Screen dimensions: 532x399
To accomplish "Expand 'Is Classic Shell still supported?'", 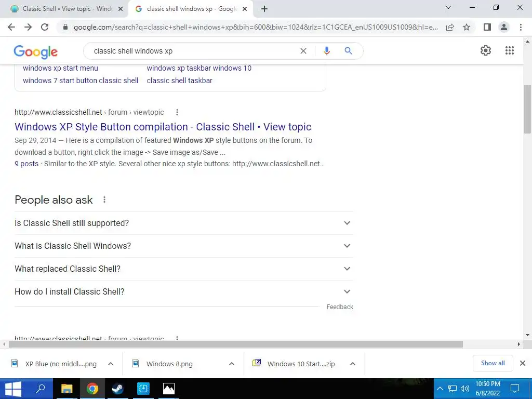I will click(184, 223).
